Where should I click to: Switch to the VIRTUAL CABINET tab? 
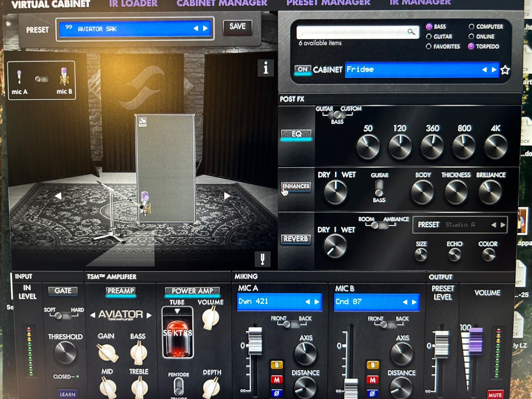coord(51,4)
